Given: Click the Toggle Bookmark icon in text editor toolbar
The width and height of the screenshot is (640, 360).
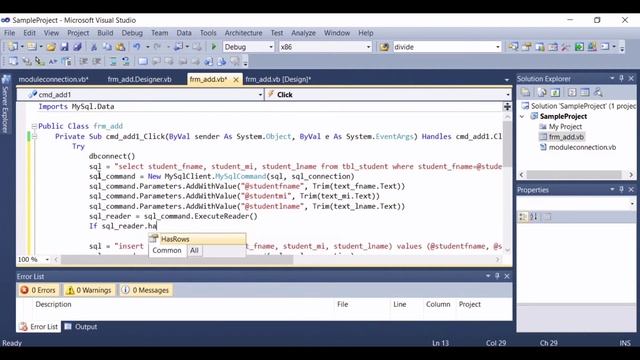Looking at the screenshot, I should [x=142, y=62].
